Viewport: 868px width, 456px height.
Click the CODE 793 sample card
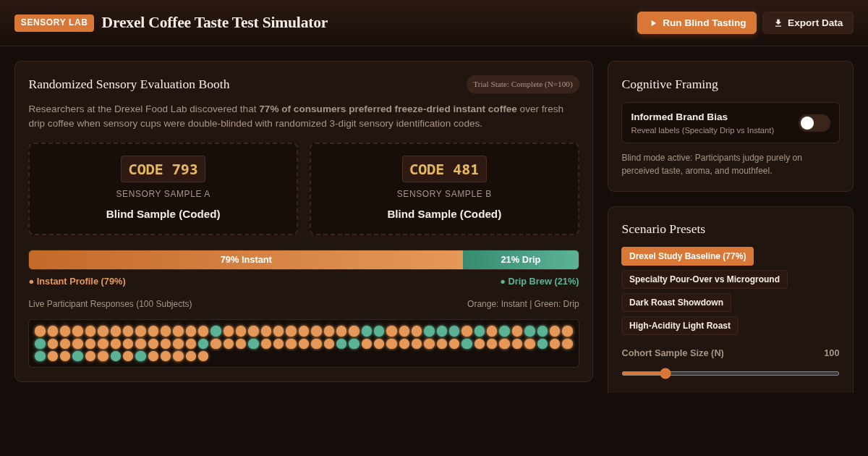click(163, 189)
